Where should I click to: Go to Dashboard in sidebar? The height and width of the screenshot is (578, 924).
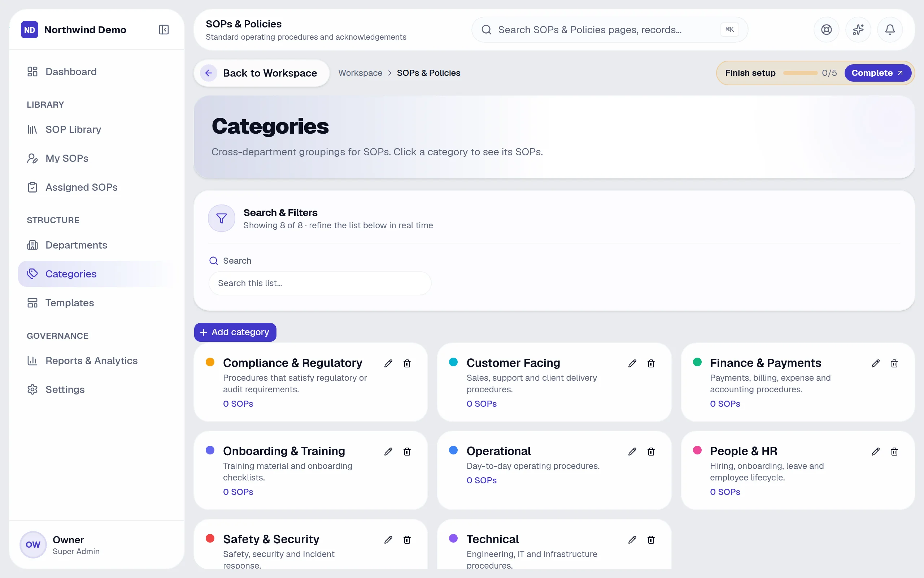pyautogui.click(x=97, y=72)
